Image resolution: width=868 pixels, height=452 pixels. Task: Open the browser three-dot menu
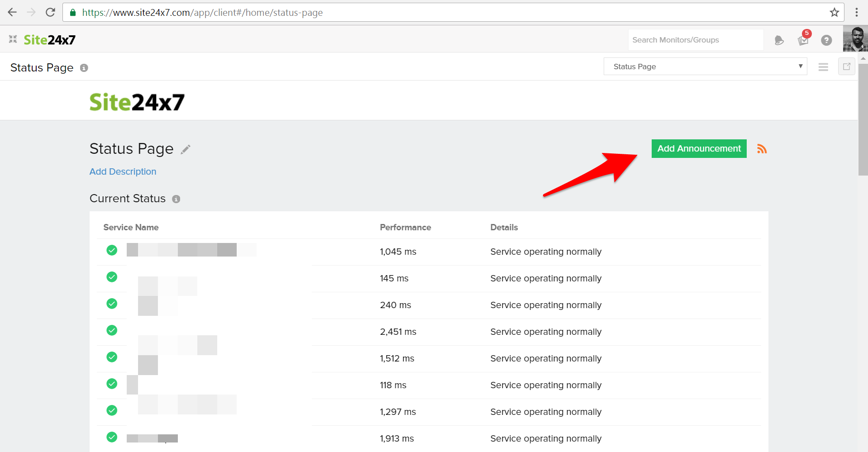click(x=857, y=12)
